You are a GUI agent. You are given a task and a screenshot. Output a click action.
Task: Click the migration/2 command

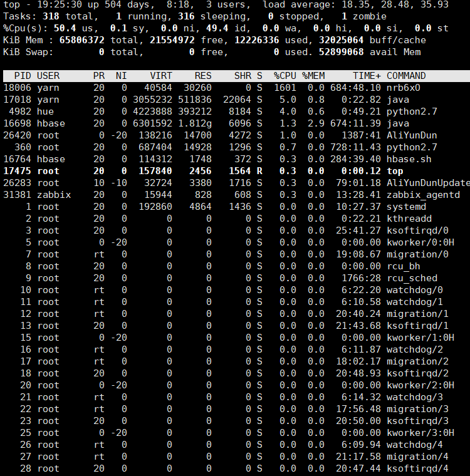coord(417,361)
